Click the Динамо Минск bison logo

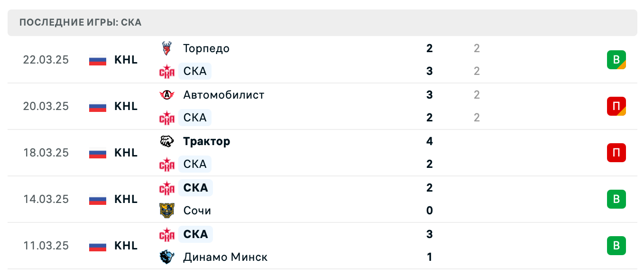coord(167,257)
